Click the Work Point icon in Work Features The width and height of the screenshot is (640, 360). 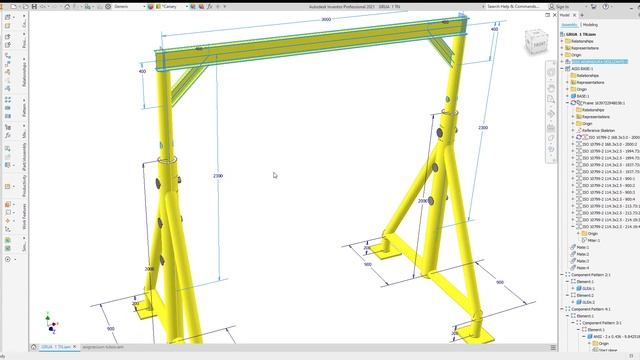(x=8, y=220)
